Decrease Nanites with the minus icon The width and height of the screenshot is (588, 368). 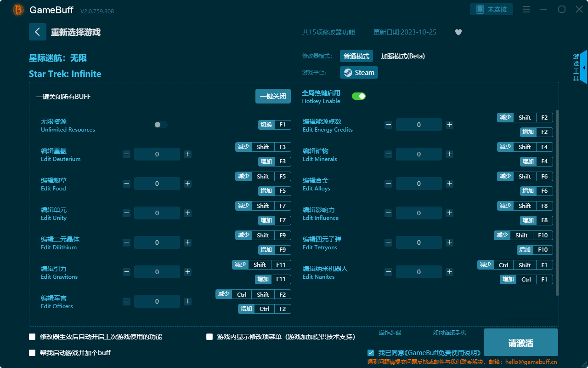pyautogui.click(x=388, y=272)
